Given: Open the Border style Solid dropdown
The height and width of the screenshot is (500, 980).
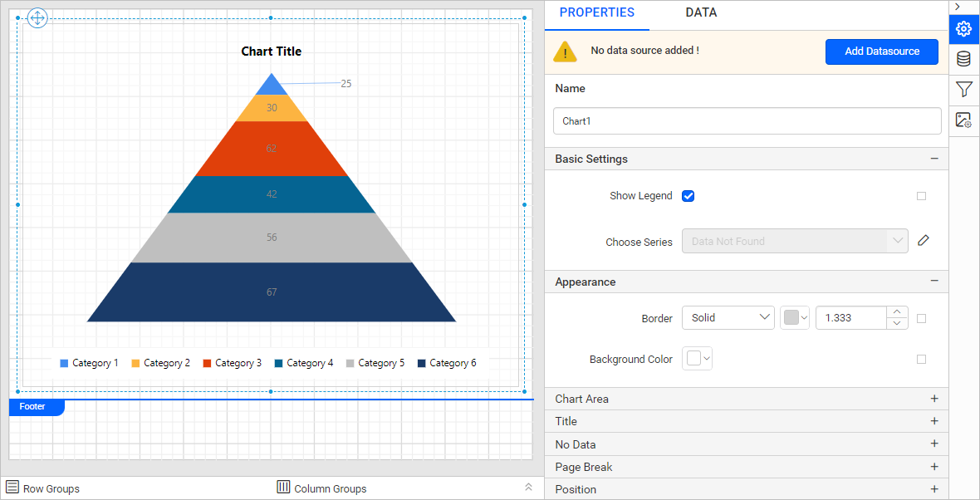Looking at the screenshot, I should click(x=728, y=317).
